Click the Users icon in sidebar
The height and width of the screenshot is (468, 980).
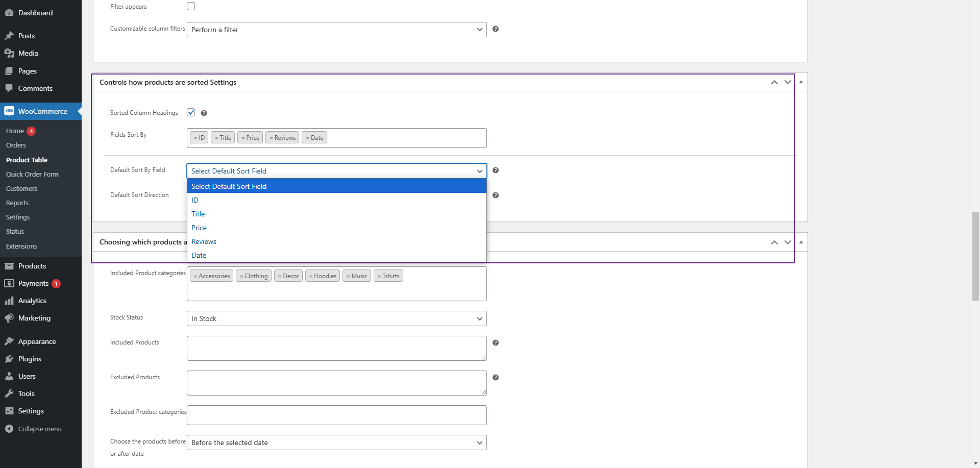[x=9, y=376]
